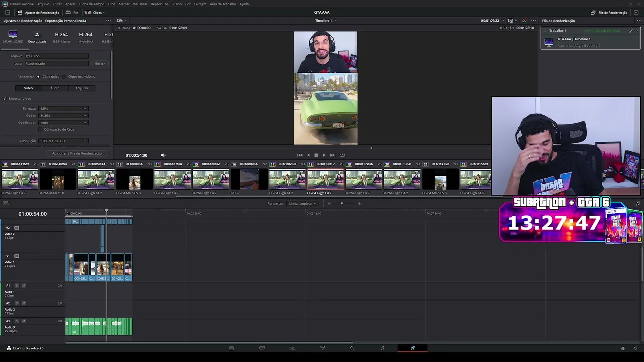Select the Clipes individuais radio option

click(64, 77)
